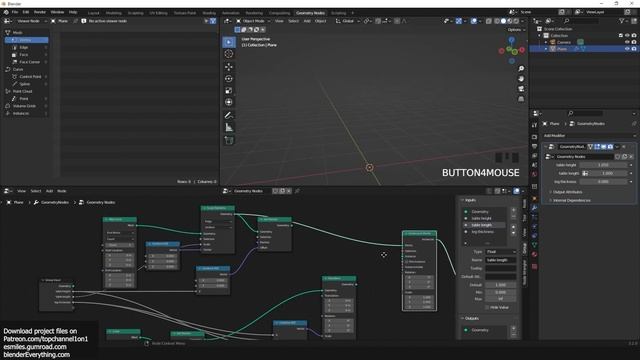
Task: Add new input socket with plus button
Action: [513, 210]
